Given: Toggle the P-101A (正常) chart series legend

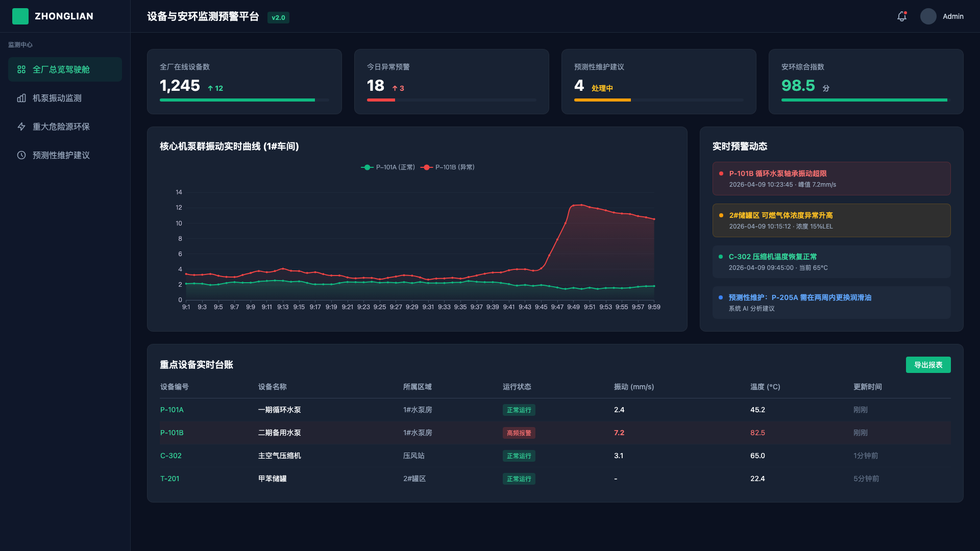Looking at the screenshot, I should point(388,167).
